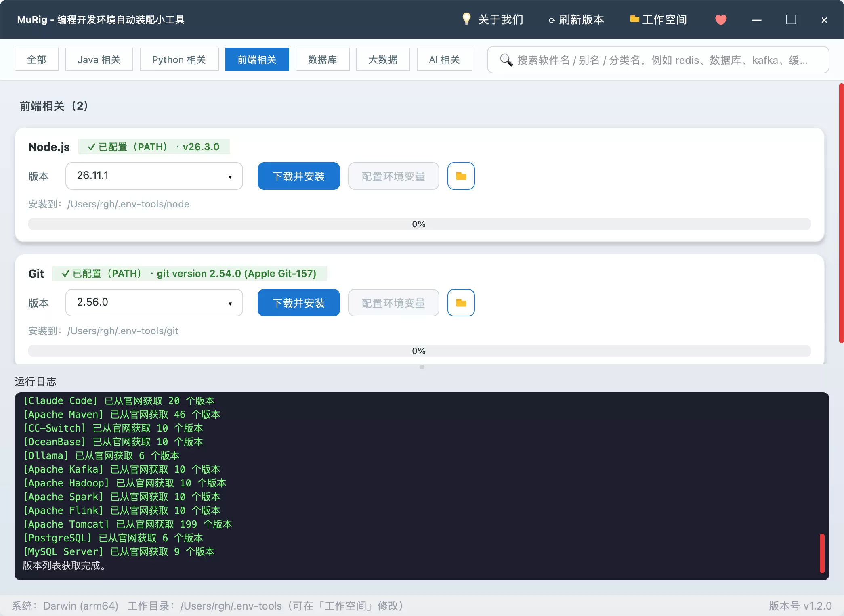Click the 版本号 v1.2.0 status text
The height and width of the screenshot is (616, 844).
click(800, 606)
